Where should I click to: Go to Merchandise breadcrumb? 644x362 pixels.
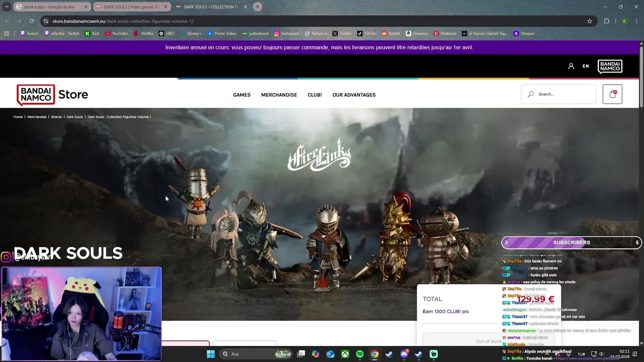37,117
